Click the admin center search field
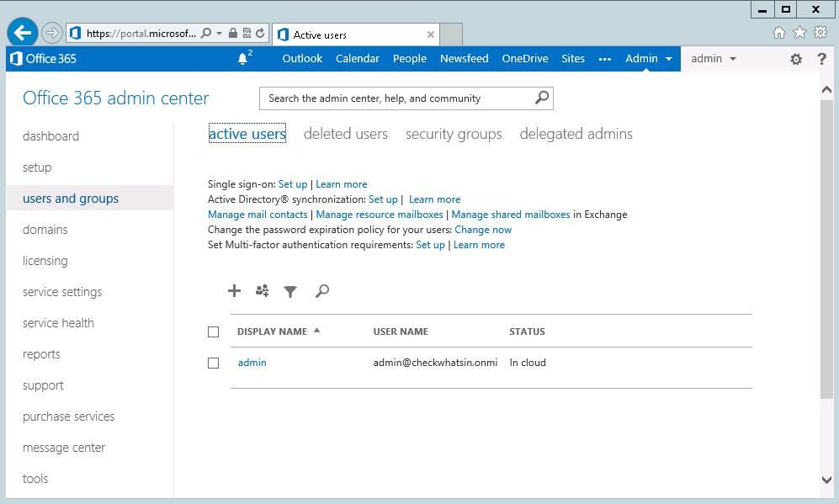 click(406, 98)
